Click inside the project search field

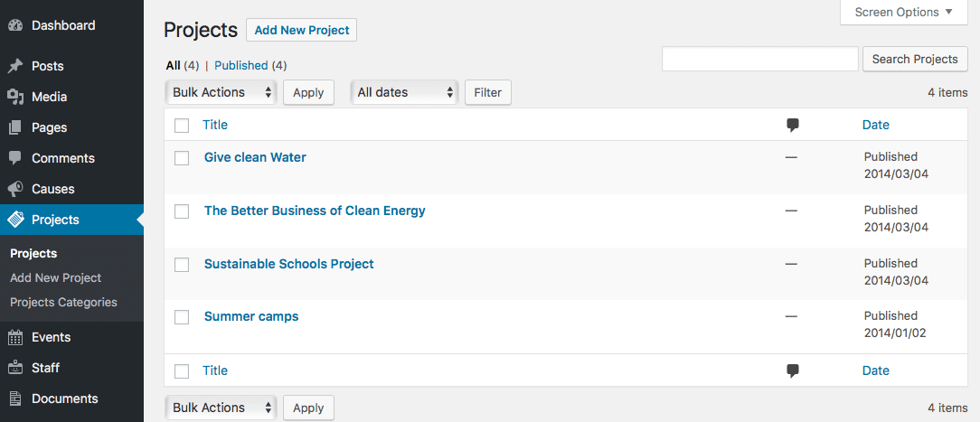click(760, 60)
